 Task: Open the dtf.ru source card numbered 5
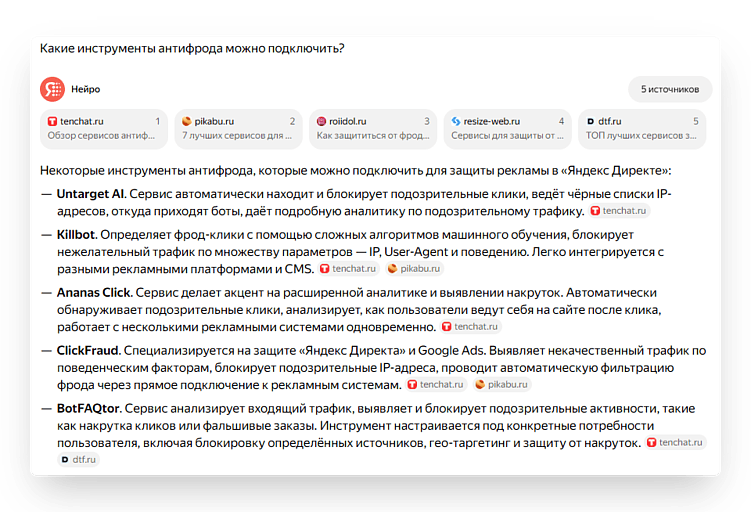click(x=642, y=128)
